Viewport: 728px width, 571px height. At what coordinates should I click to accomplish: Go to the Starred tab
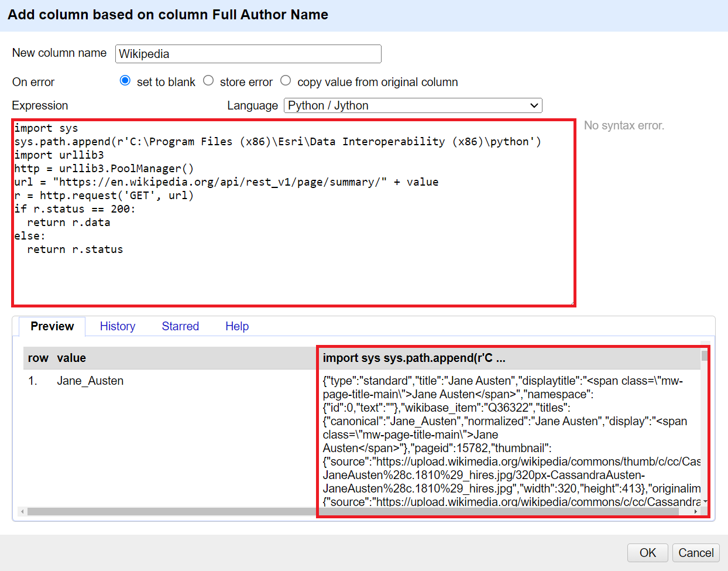(x=180, y=326)
